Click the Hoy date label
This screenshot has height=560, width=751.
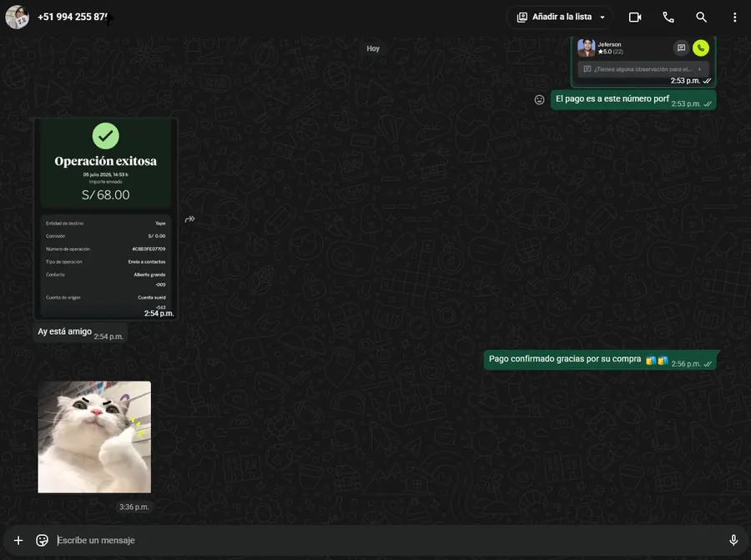[x=373, y=48]
